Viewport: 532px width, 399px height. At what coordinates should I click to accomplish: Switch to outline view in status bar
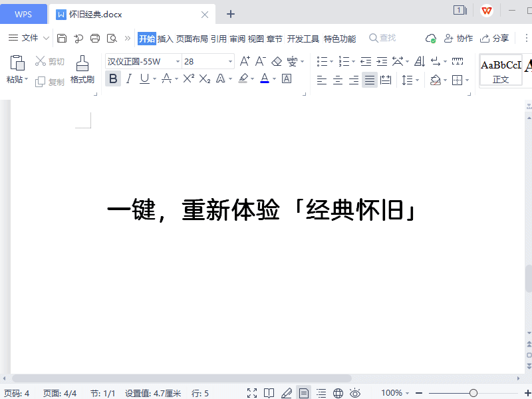[x=321, y=392]
